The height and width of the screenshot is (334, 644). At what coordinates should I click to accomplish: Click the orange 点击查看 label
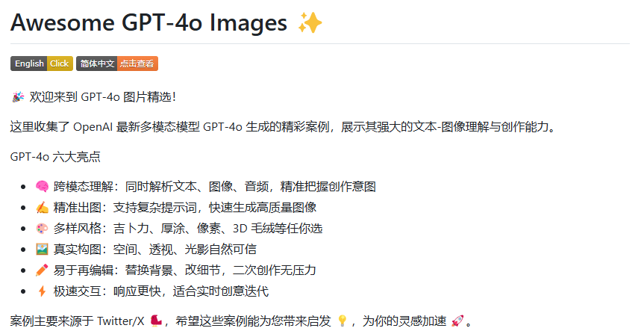[x=137, y=64]
